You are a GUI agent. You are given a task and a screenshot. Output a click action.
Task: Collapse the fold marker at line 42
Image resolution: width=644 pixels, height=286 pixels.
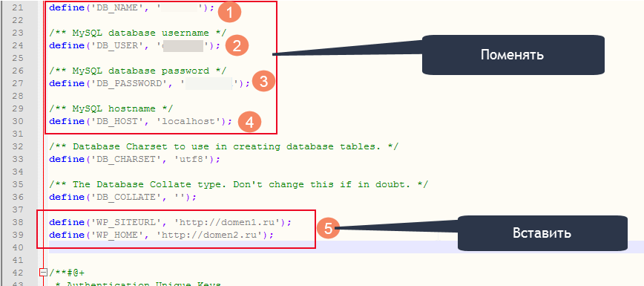(x=43, y=273)
